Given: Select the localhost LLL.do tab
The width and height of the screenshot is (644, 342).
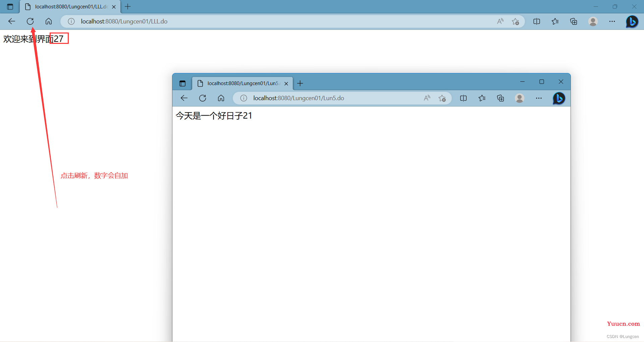Looking at the screenshot, I should [x=70, y=7].
